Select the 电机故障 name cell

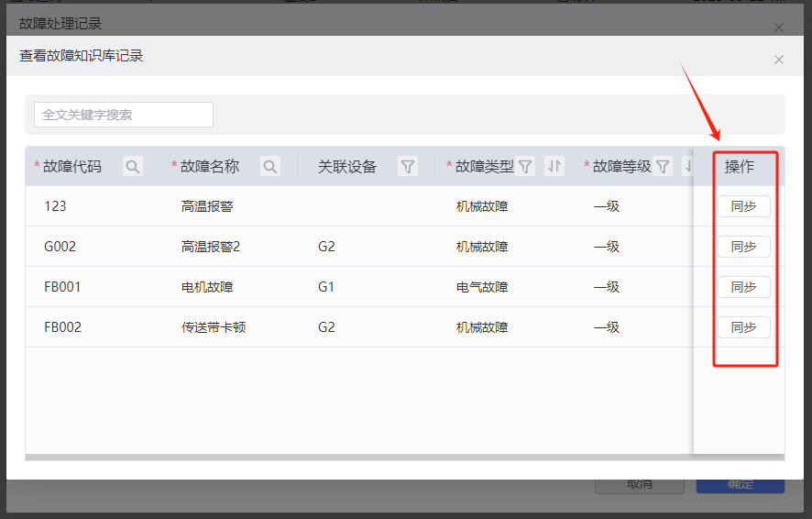click(x=207, y=287)
